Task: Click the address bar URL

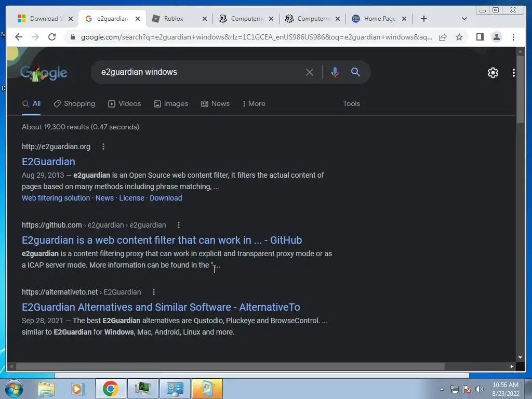Action: 257,37
